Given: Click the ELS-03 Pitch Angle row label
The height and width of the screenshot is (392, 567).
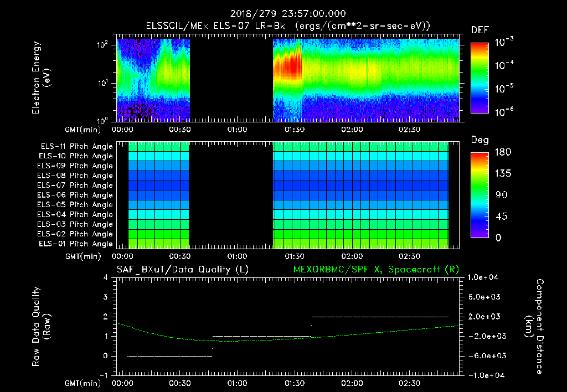Looking at the screenshot, I should pyautogui.click(x=75, y=224).
